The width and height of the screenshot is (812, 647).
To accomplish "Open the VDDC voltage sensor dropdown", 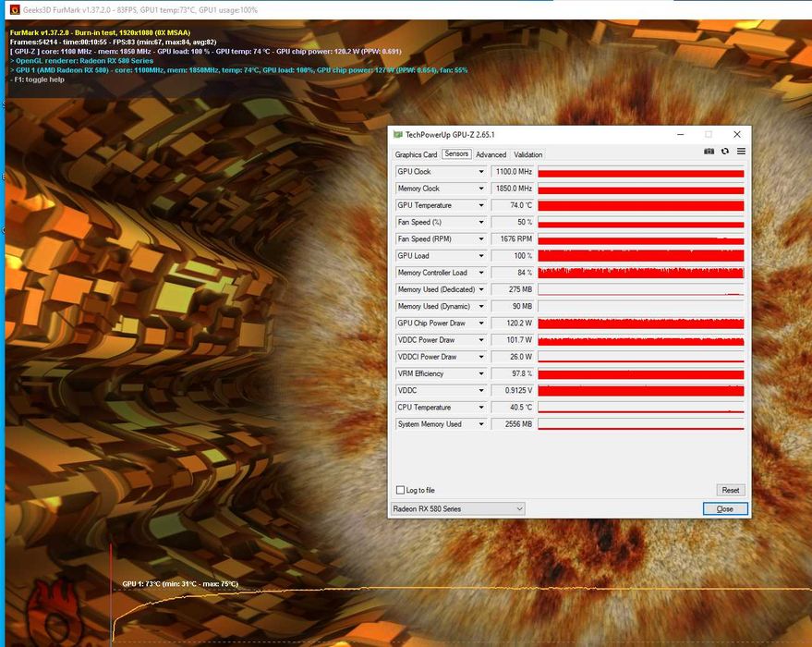I will click(481, 391).
